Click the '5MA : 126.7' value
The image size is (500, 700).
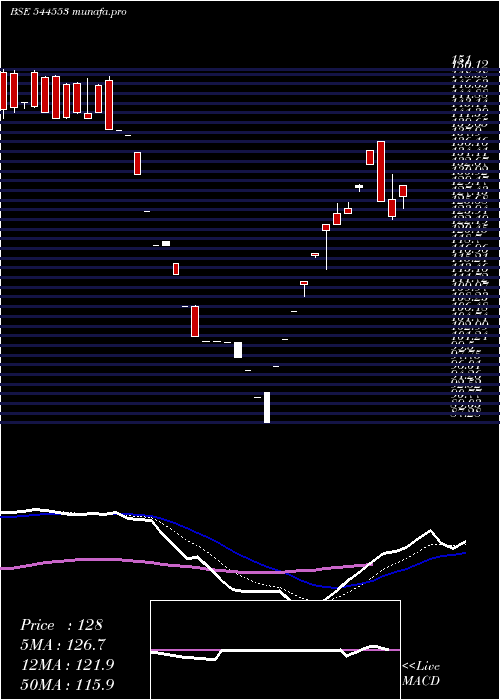point(63,645)
